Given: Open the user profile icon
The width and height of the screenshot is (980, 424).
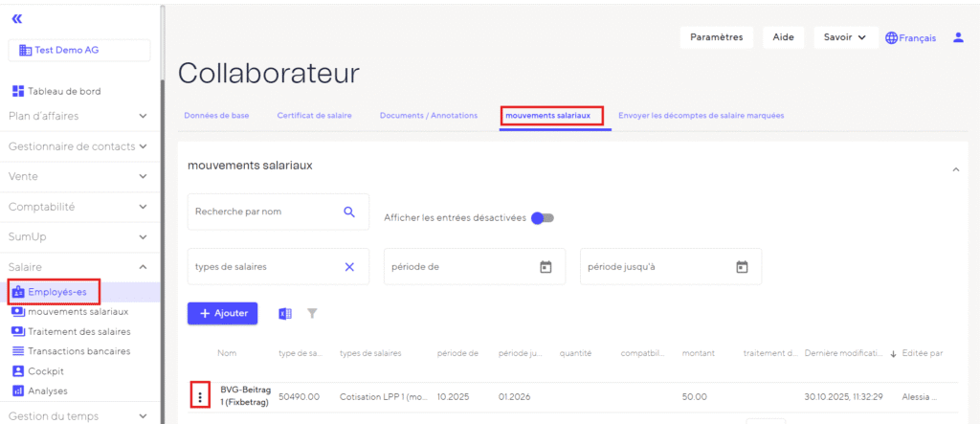Looking at the screenshot, I should [958, 37].
